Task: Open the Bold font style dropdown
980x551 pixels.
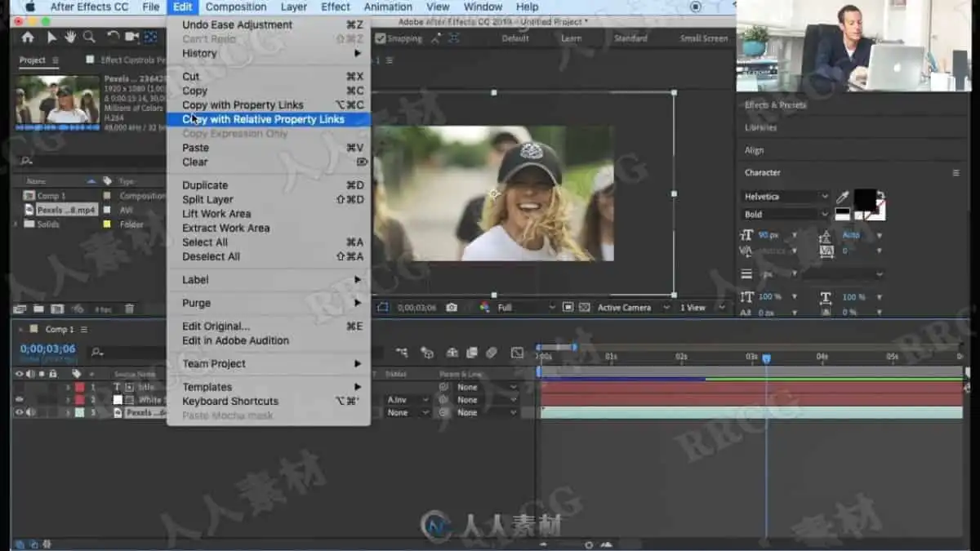Action: pos(786,215)
